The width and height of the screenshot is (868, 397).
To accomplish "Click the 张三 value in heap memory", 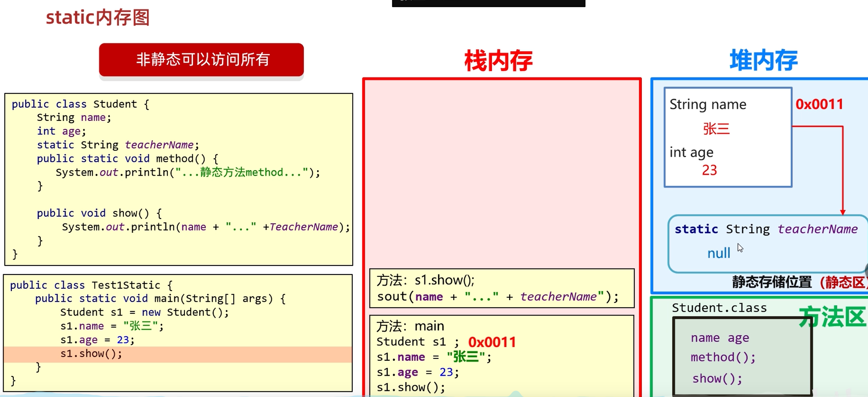I will coord(716,129).
